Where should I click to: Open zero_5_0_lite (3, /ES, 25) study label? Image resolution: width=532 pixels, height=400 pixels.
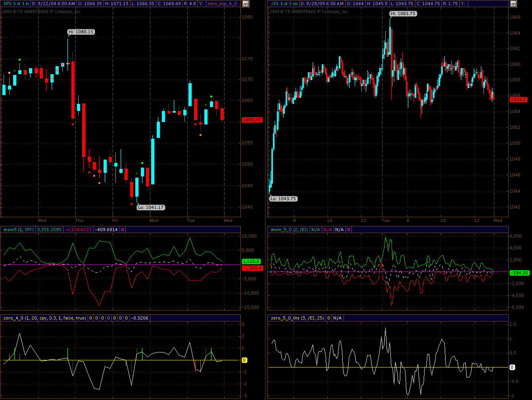(297, 318)
